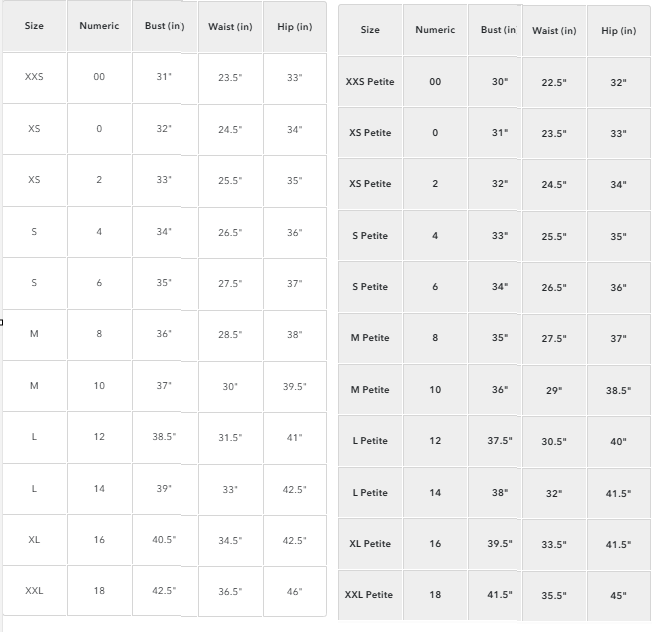Click the XL Petite row label
This screenshot has height=632, width=660.
[x=369, y=544]
